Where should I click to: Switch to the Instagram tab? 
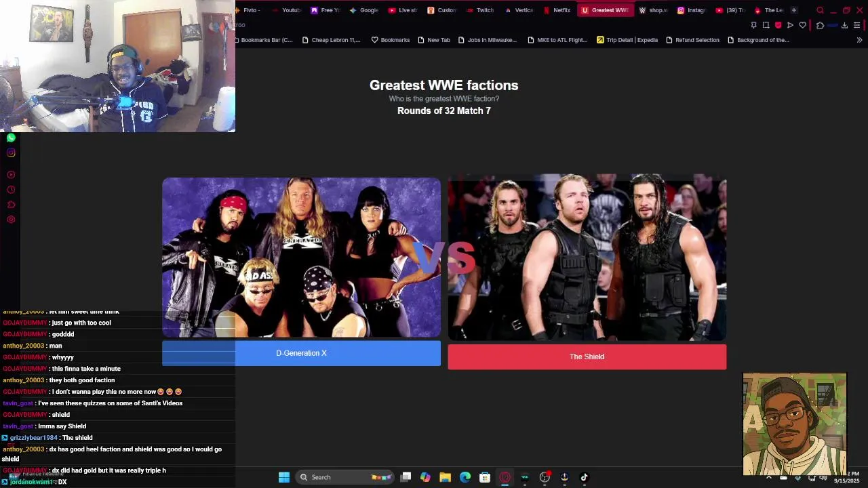692,10
